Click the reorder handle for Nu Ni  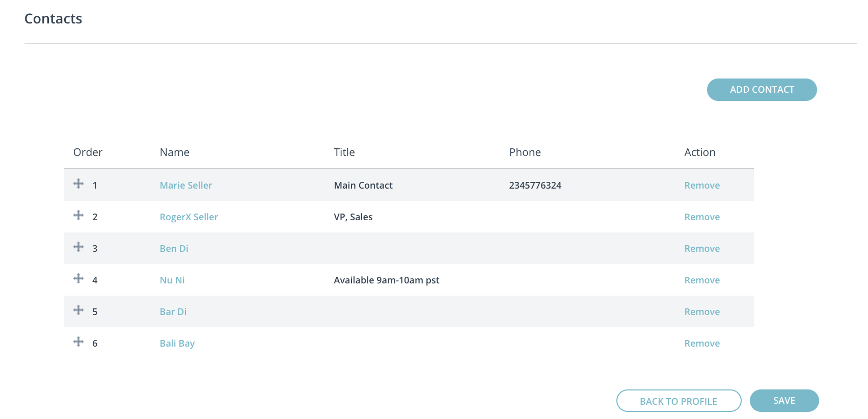point(78,278)
